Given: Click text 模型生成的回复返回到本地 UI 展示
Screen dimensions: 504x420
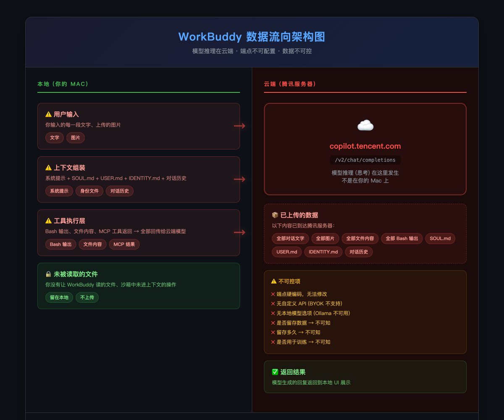Looking at the screenshot, I should (311, 383).
